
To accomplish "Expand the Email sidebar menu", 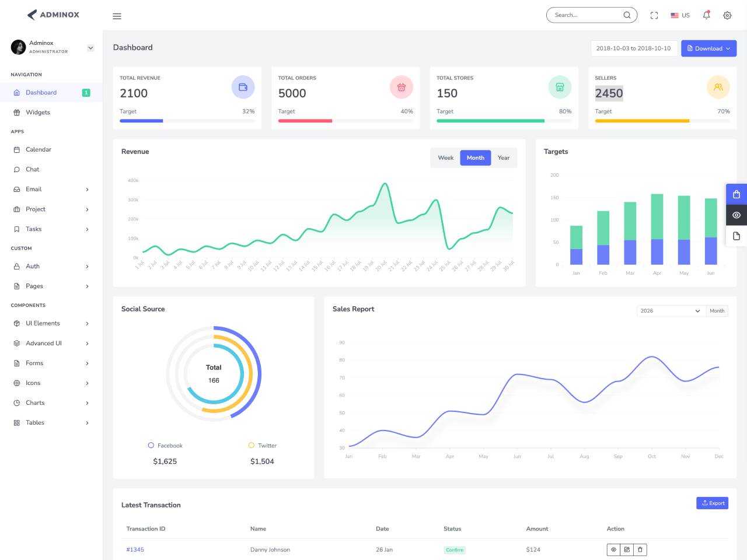I will coord(51,189).
